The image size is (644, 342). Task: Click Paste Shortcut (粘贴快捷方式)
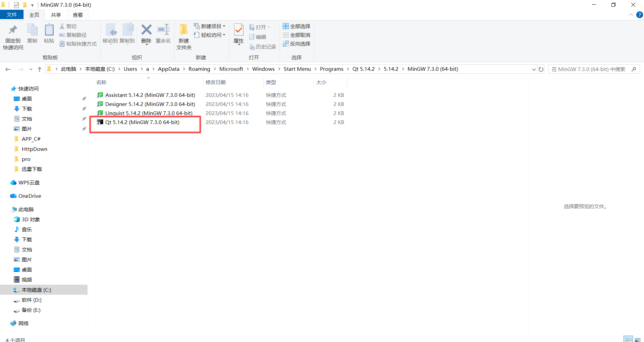78,44
